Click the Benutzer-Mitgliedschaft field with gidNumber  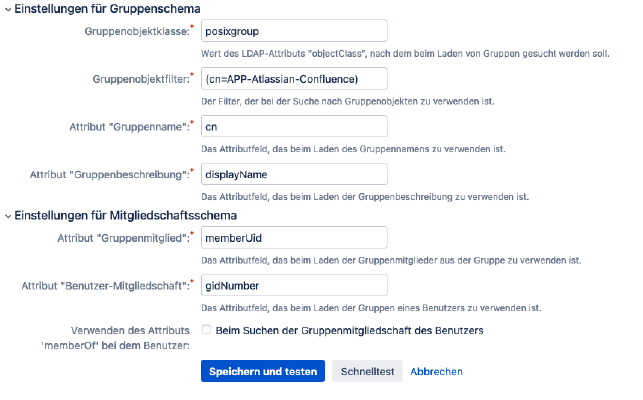pos(294,285)
